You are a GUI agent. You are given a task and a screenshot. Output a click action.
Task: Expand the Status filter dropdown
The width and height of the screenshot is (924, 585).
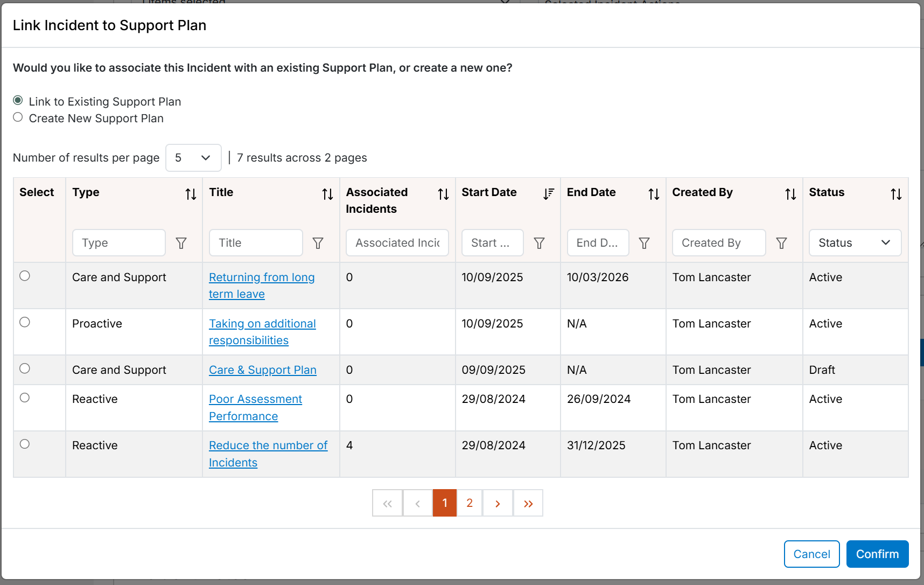pyautogui.click(x=855, y=243)
